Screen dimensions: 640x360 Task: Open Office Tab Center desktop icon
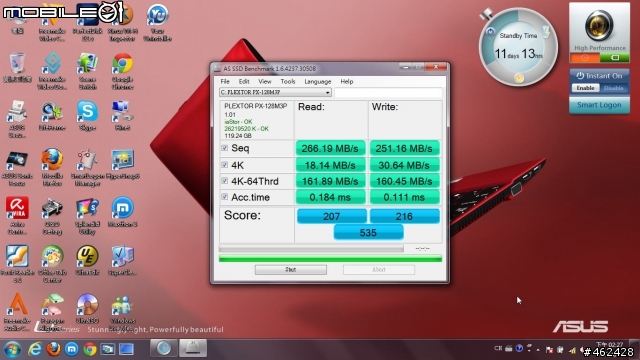point(52,263)
